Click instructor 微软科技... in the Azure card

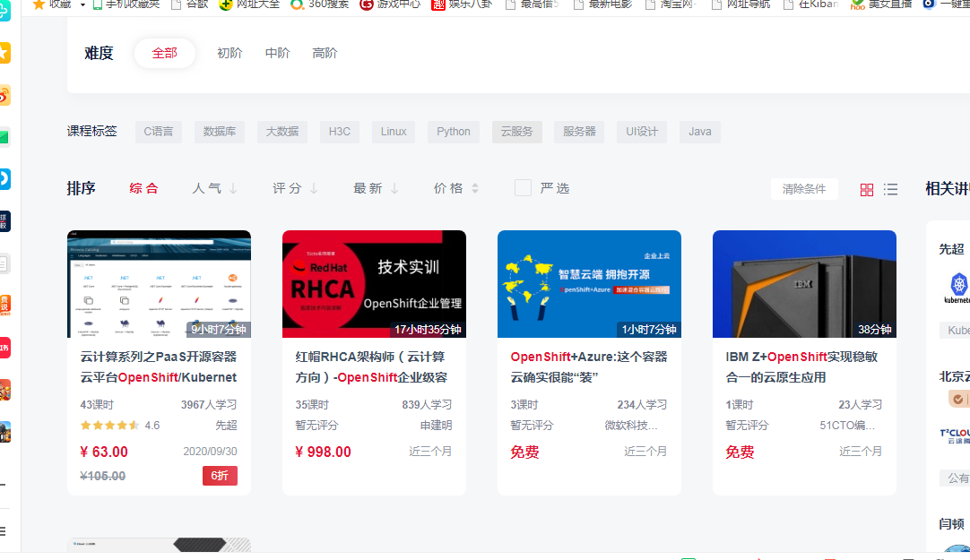631,426
